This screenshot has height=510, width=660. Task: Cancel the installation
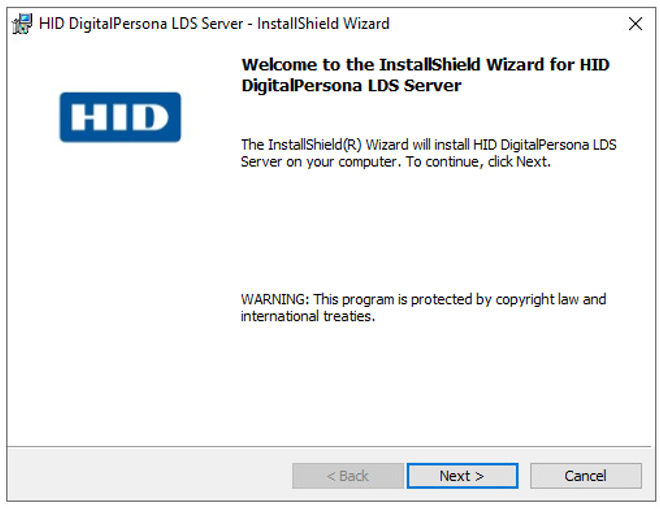(x=585, y=476)
